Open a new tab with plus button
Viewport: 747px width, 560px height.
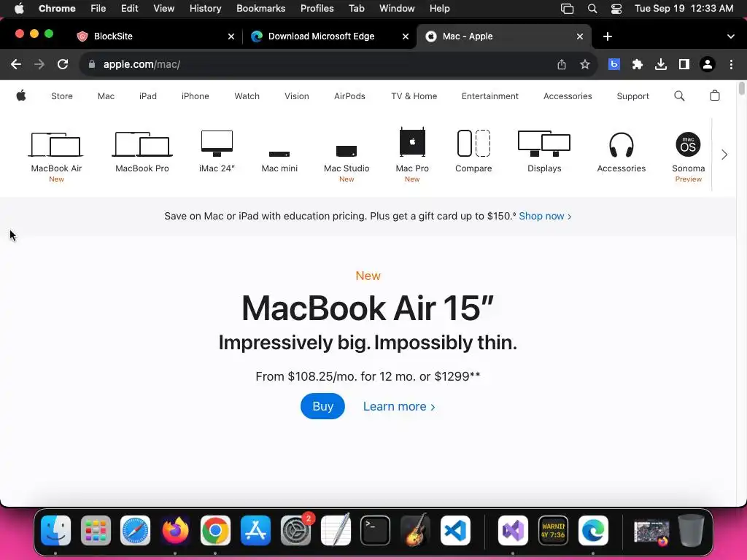click(x=608, y=36)
